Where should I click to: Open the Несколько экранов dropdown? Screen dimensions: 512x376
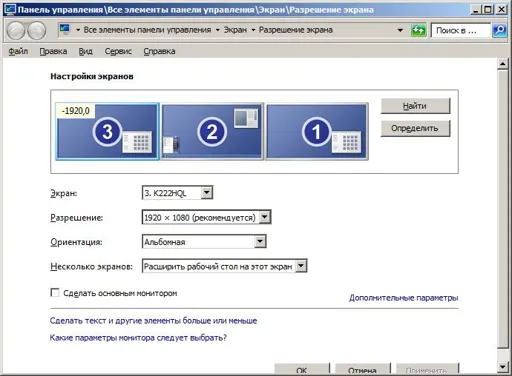pyautogui.click(x=224, y=266)
